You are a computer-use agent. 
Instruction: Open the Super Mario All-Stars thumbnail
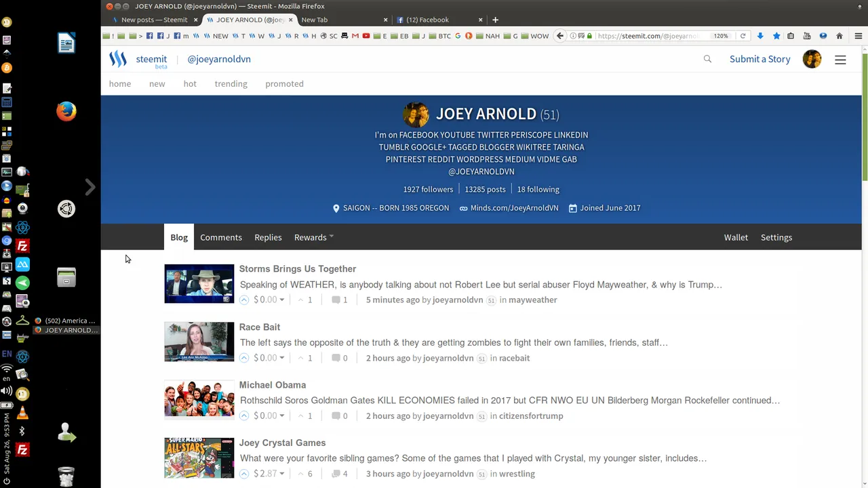(199, 457)
